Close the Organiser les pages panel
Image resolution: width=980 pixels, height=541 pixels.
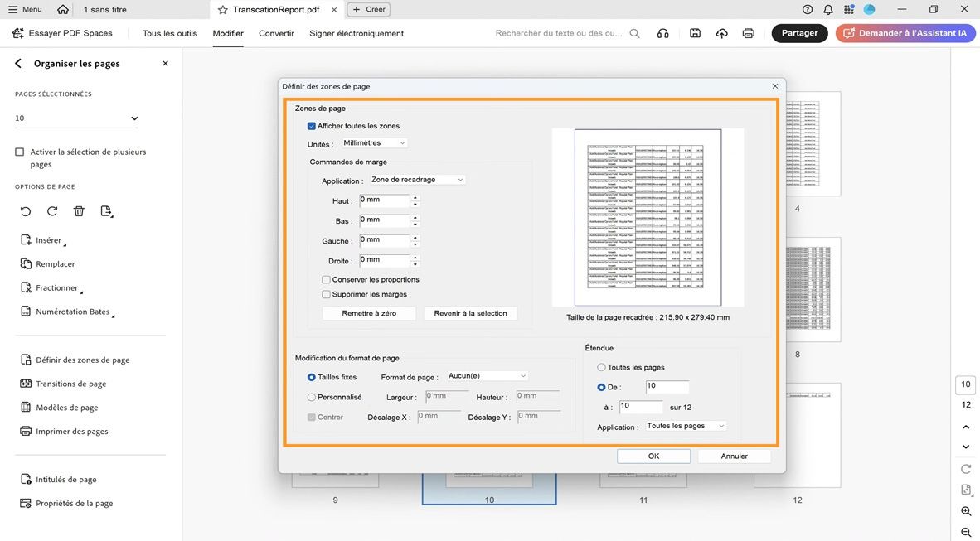point(165,64)
